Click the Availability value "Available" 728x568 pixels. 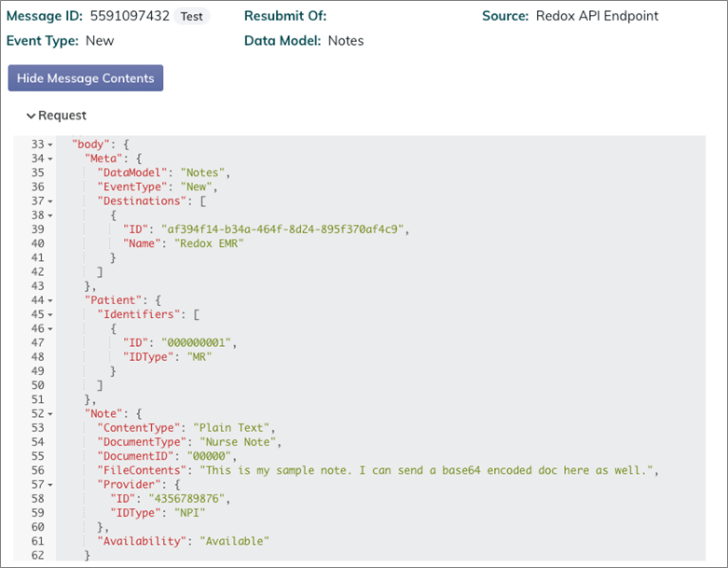tap(235, 541)
